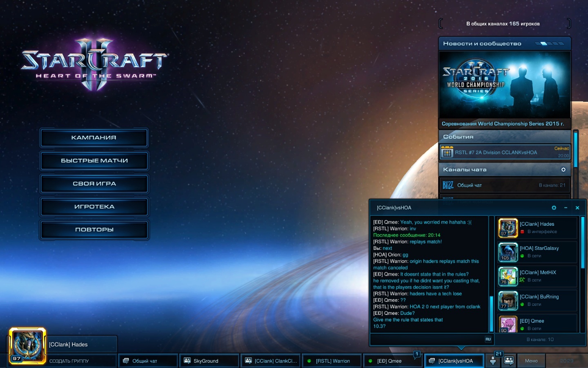Open the Соревнования World Championship Series 2015 link

[x=503, y=123]
